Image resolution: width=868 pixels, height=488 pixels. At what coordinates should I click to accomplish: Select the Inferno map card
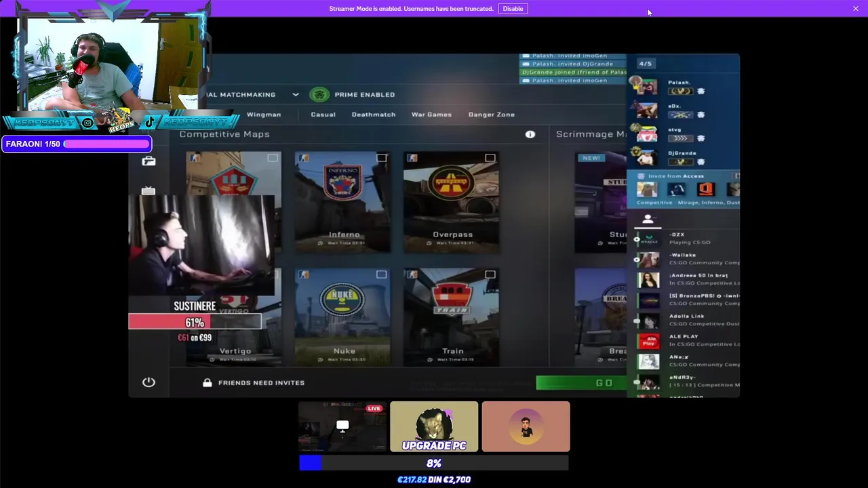pos(342,201)
